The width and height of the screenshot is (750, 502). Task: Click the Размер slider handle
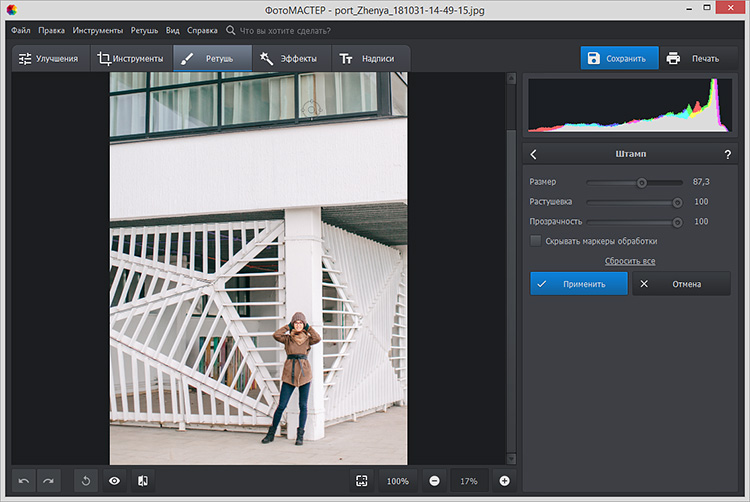(x=642, y=182)
